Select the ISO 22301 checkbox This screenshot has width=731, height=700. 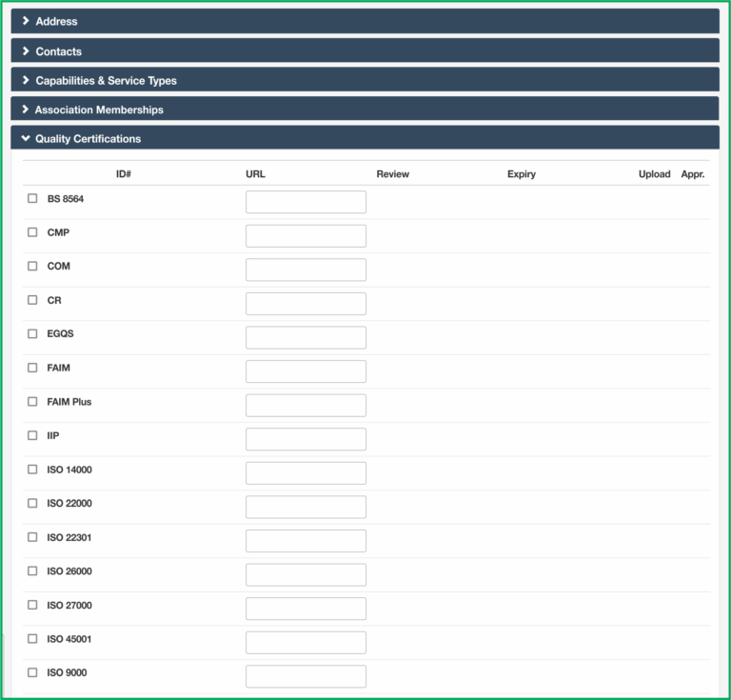(32, 537)
